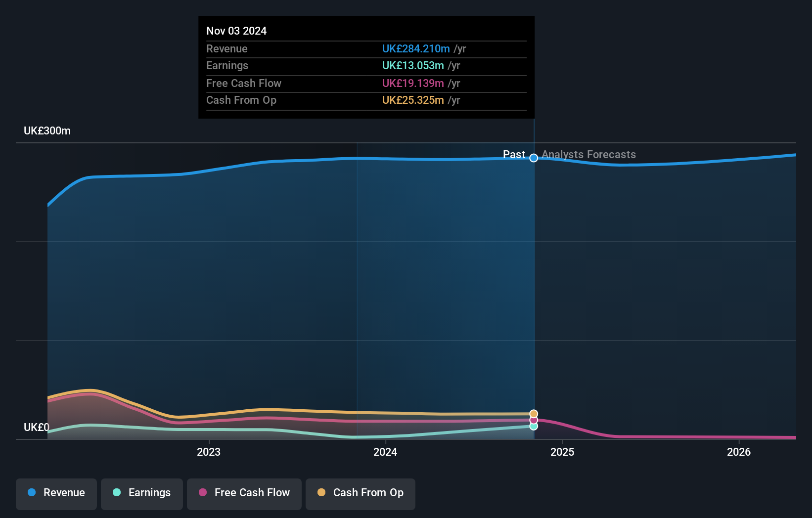Click the blue Revenue data point marker
Screen dimensions: 812x518
click(x=534, y=158)
